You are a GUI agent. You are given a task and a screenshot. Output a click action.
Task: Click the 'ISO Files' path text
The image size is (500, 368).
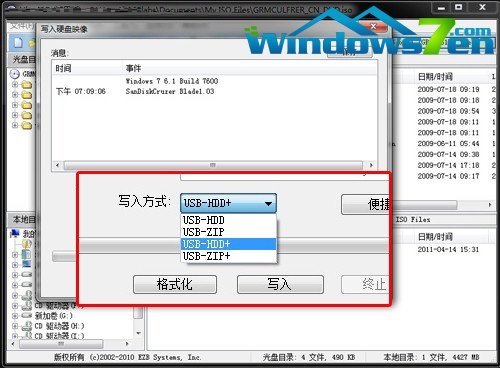tap(413, 220)
